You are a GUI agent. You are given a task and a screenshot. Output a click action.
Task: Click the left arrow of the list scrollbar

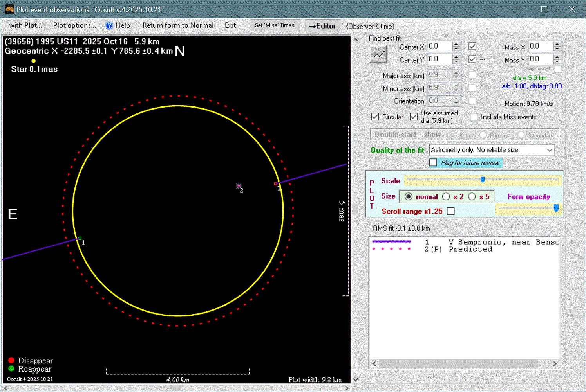click(x=374, y=364)
